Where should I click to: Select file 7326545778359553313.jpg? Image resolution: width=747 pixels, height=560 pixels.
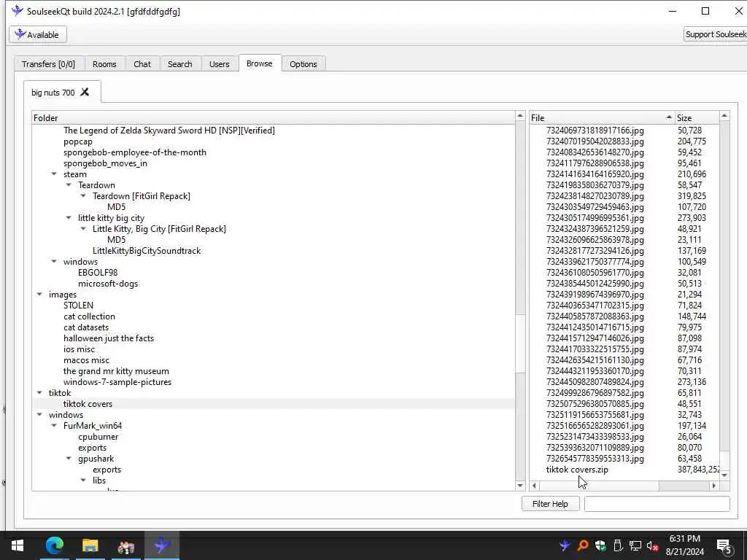(595, 459)
